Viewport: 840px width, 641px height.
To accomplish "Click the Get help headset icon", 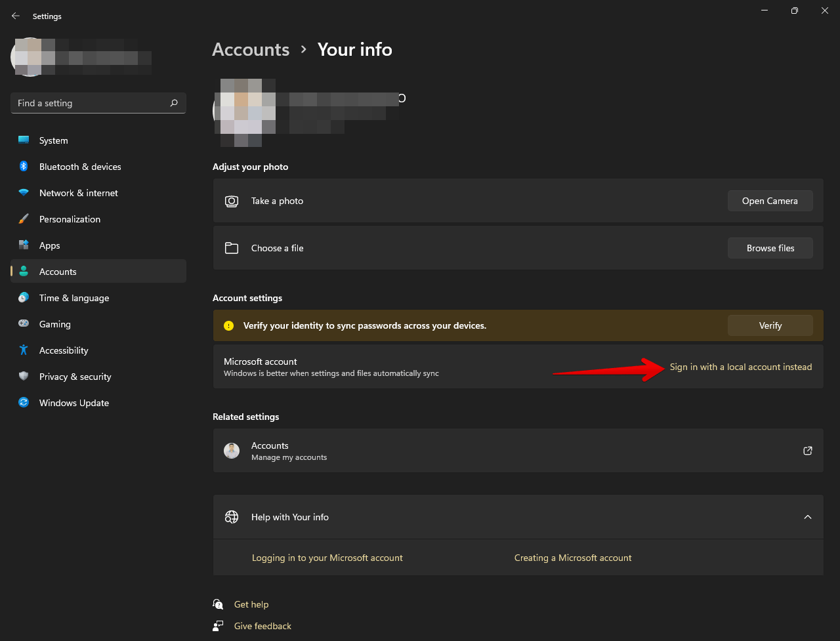I will coord(219,604).
